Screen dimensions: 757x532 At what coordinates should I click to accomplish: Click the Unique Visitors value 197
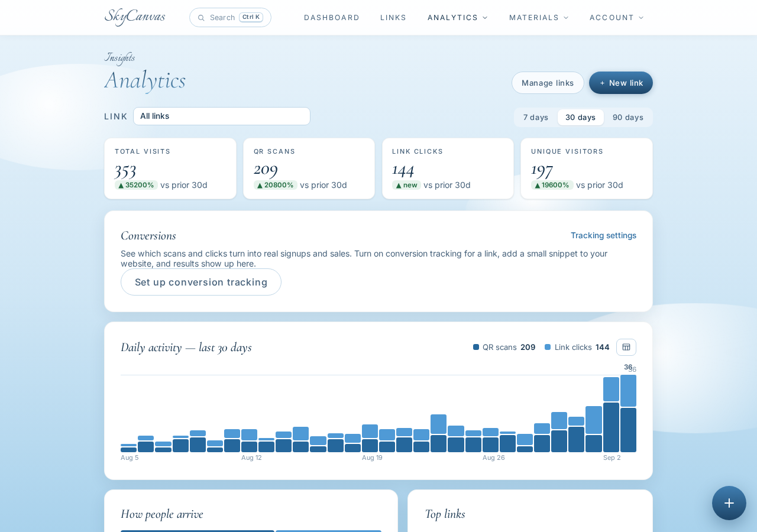click(542, 170)
